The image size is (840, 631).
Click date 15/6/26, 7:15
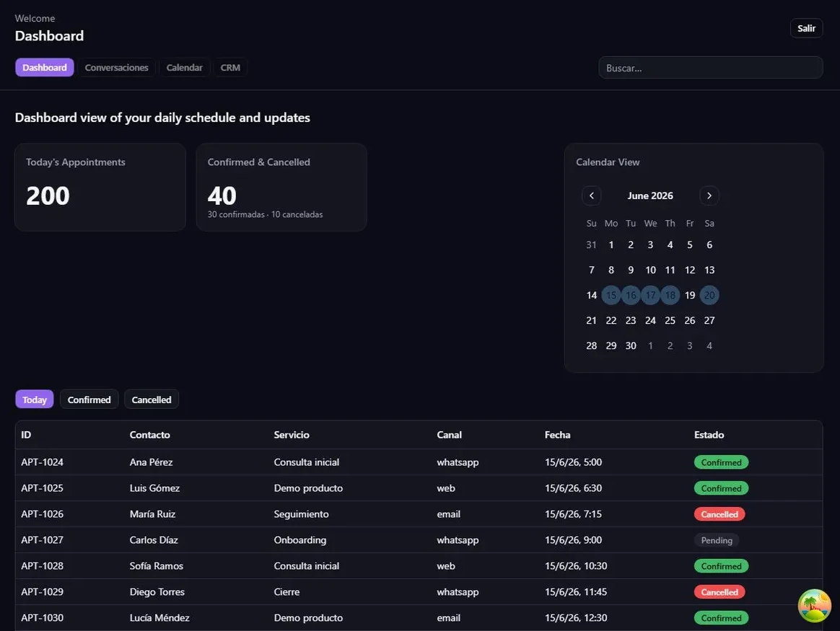tap(573, 513)
